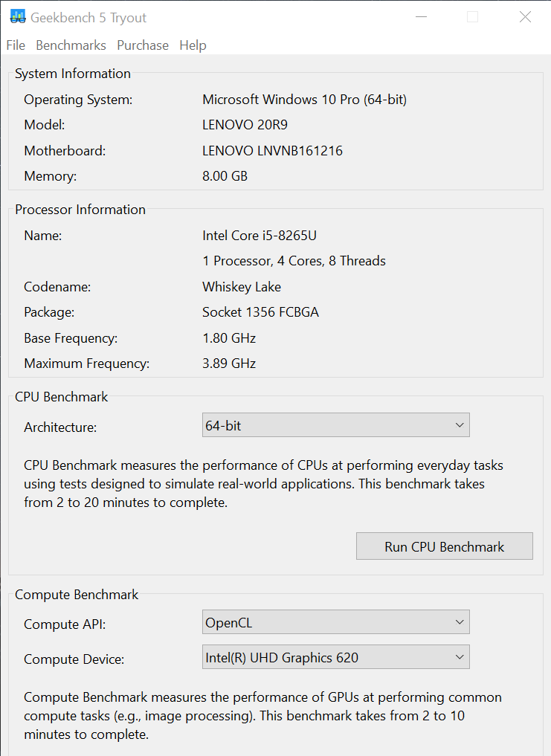Maximize the Geekbench window

click(x=472, y=16)
